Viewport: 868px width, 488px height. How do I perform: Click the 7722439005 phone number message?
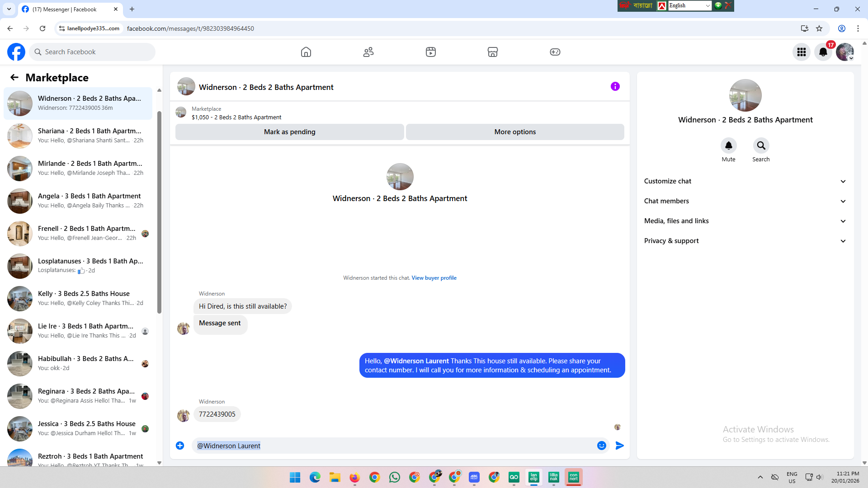217,414
